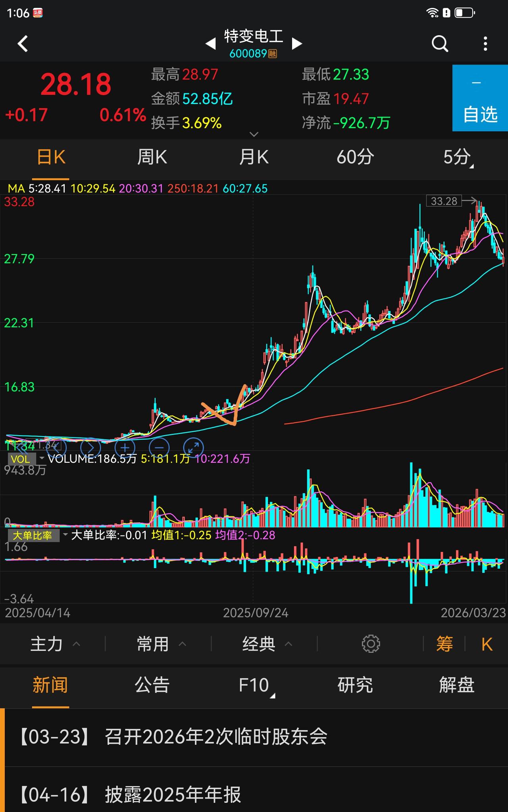
Task: Tap the chart end date 2026/03/23
Action: coord(473,613)
